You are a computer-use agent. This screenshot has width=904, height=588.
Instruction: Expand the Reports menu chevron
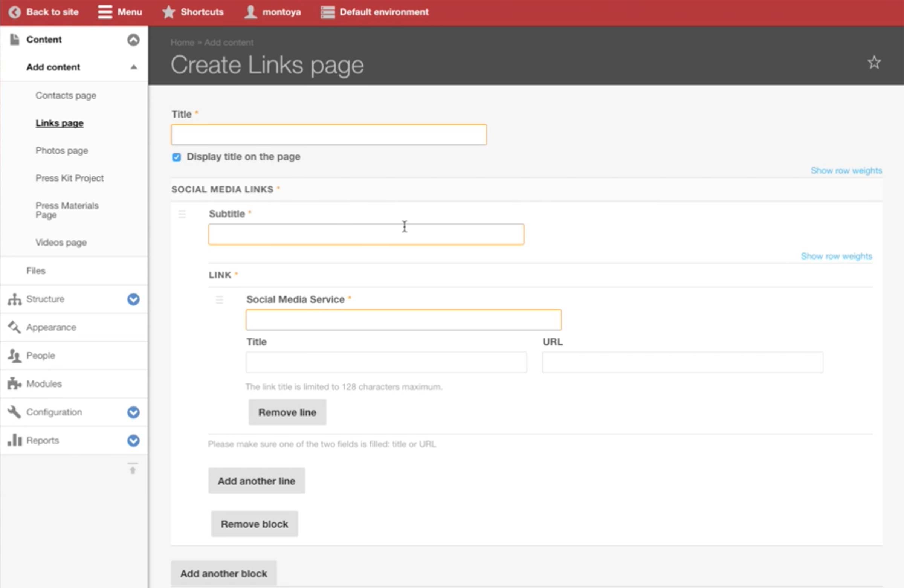click(x=133, y=441)
